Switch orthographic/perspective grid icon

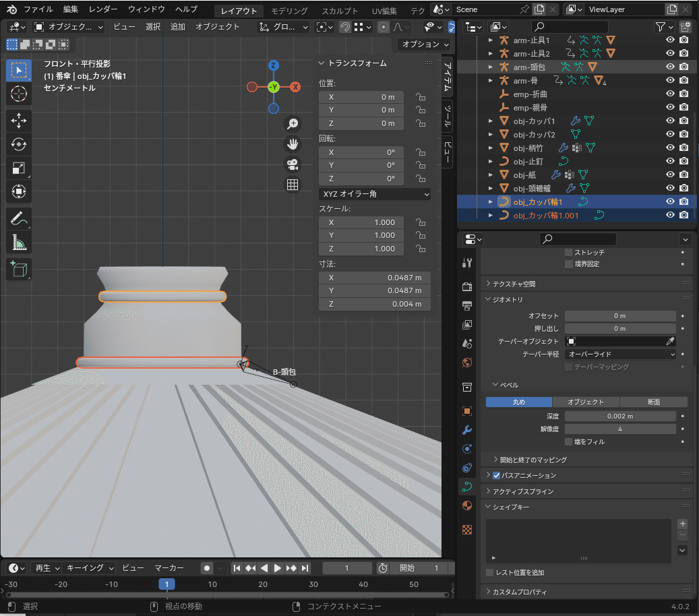coord(293,185)
